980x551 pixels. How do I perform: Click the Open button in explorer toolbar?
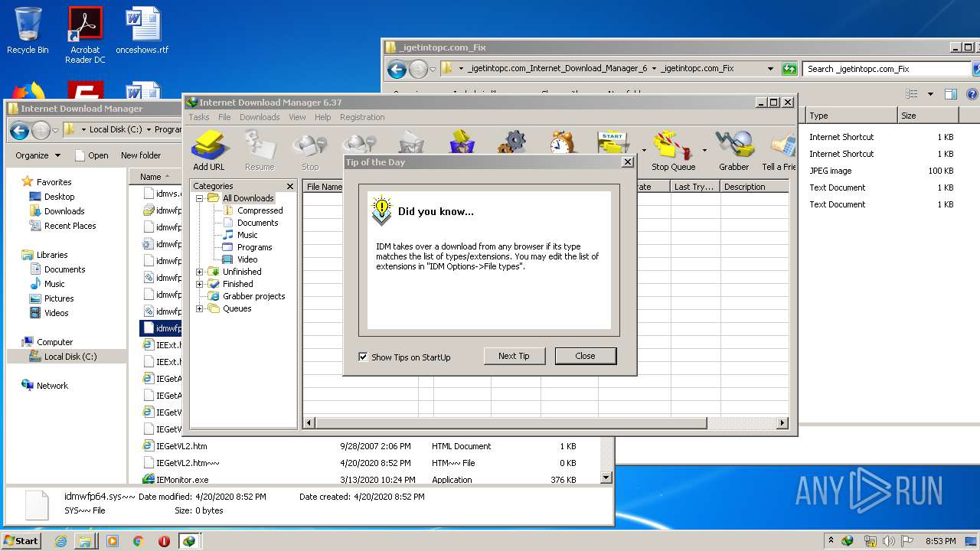pyautogui.click(x=91, y=155)
